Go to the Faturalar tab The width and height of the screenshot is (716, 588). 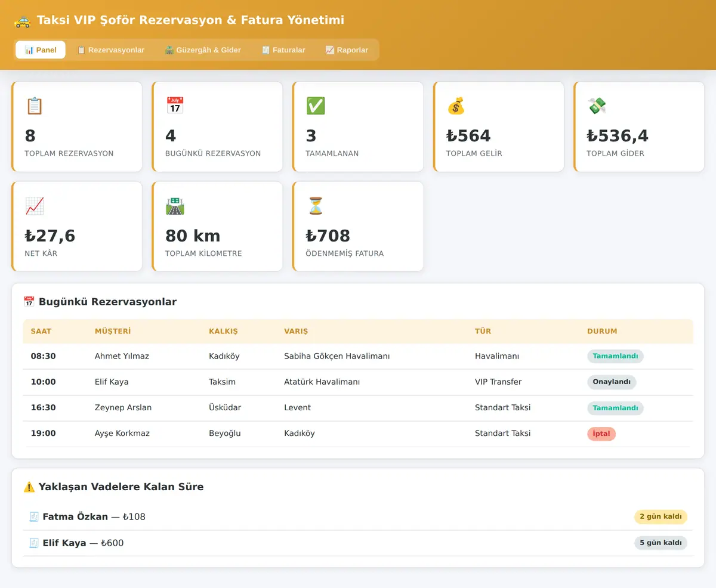(283, 49)
